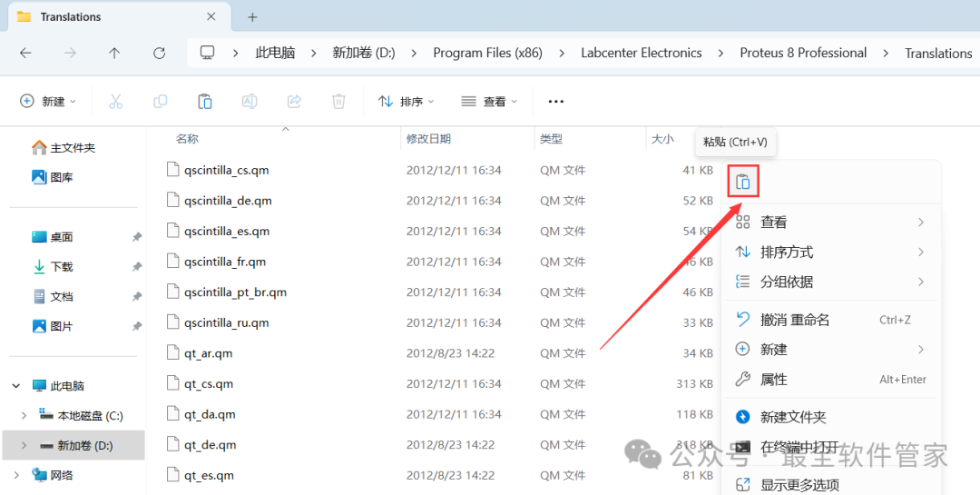Click Labcenter Electronics in address path
980x495 pixels.
tap(641, 53)
